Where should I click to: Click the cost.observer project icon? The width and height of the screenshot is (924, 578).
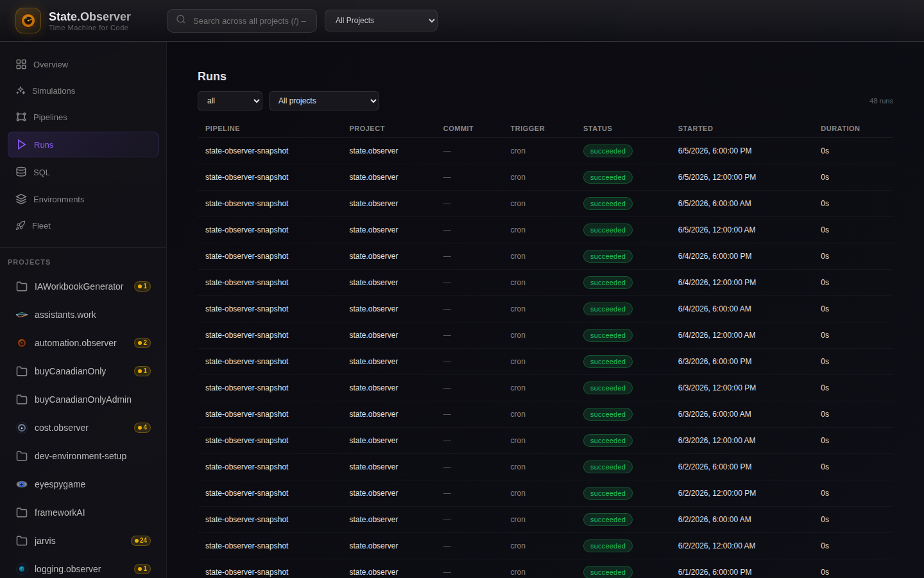pyautogui.click(x=22, y=428)
